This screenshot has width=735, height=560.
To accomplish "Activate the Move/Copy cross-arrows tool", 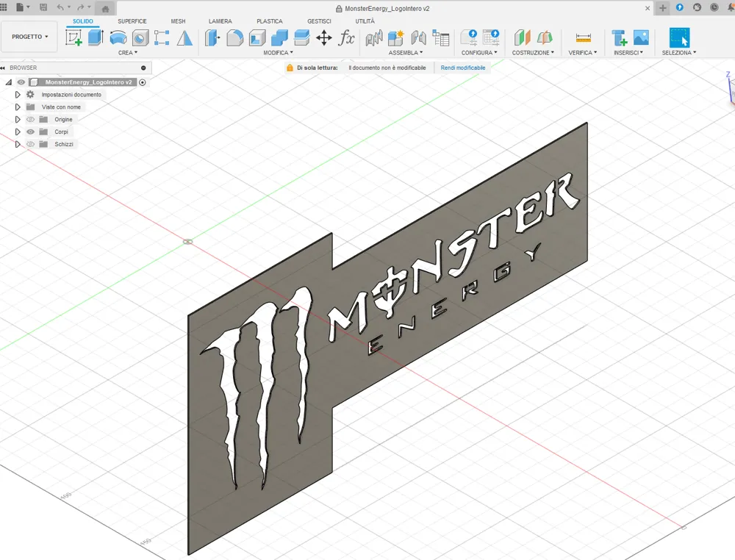I will pos(324,37).
